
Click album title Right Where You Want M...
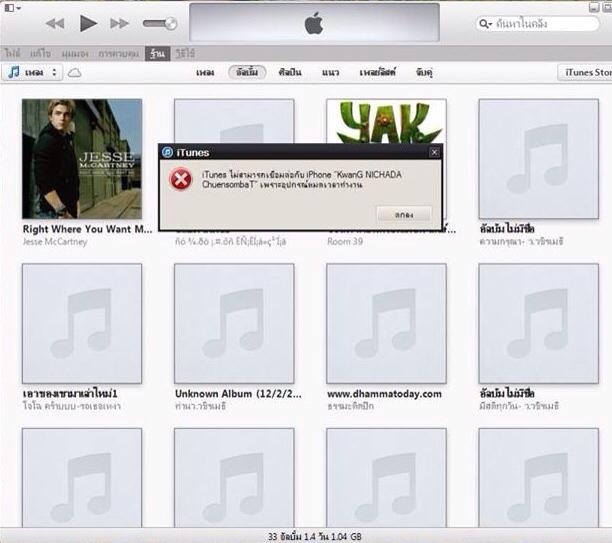pyautogui.click(x=87, y=229)
